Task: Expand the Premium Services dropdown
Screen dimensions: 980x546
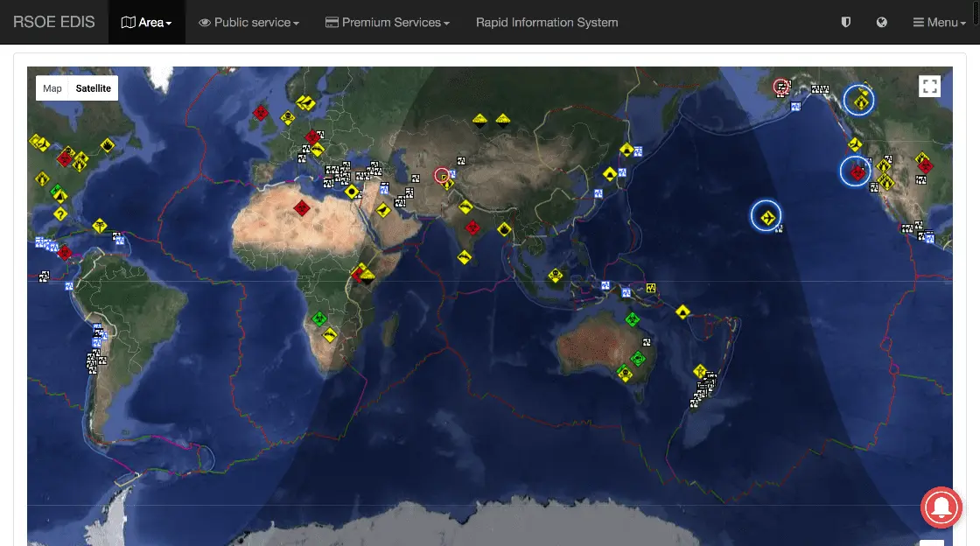Action: click(387, 22)
